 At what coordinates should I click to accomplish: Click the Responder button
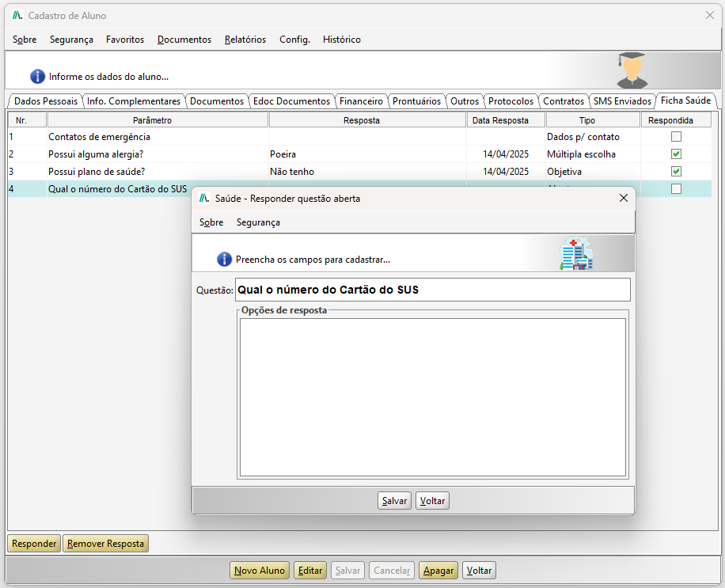(34, 544)
